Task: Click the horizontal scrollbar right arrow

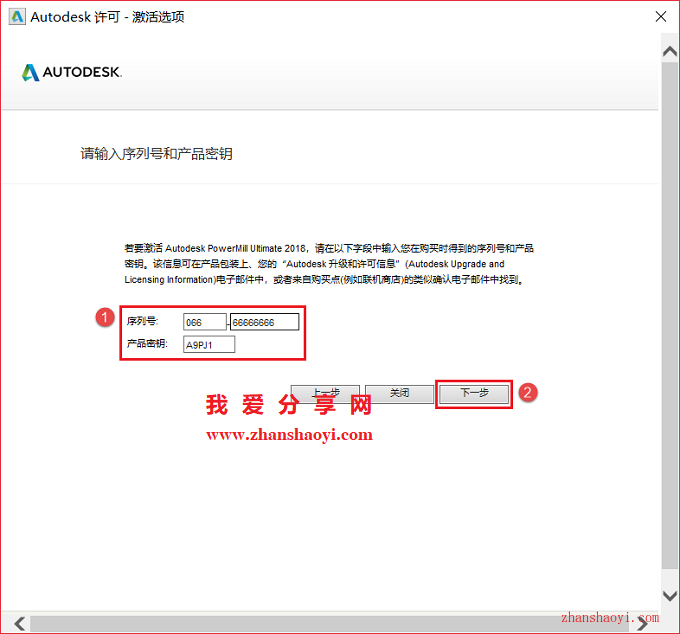Action: point(643,624)
